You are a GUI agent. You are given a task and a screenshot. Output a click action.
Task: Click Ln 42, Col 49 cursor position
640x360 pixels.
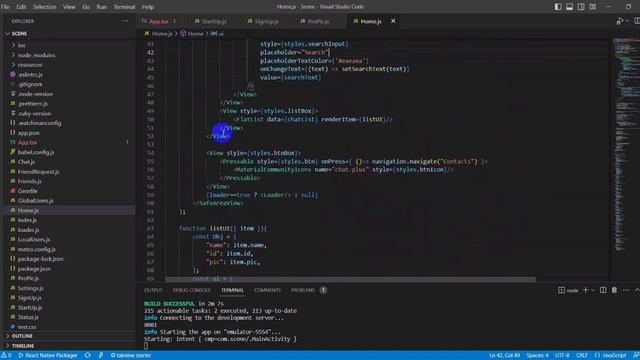[504, 356]
